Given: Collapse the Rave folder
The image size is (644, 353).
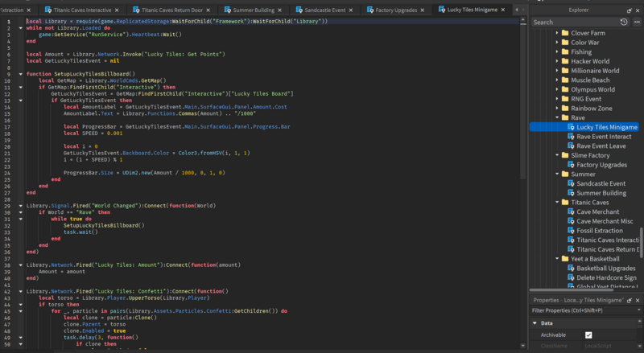Looking at the screenshot, I should point(555,117).
